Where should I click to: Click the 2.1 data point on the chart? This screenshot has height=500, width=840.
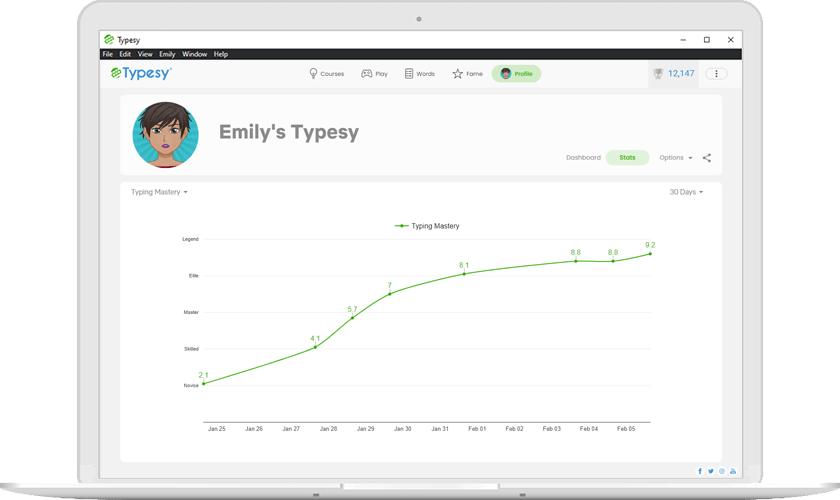click(x=204, y=384)
